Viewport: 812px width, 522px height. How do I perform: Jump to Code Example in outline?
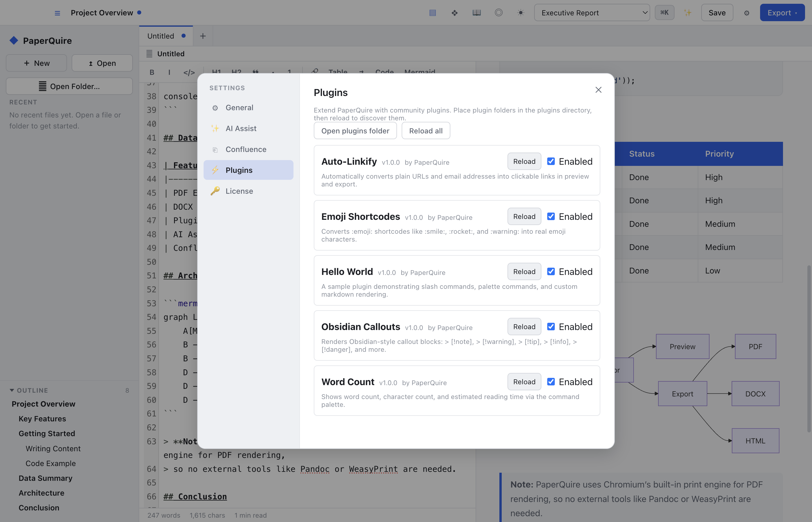(x=51, y=463)
